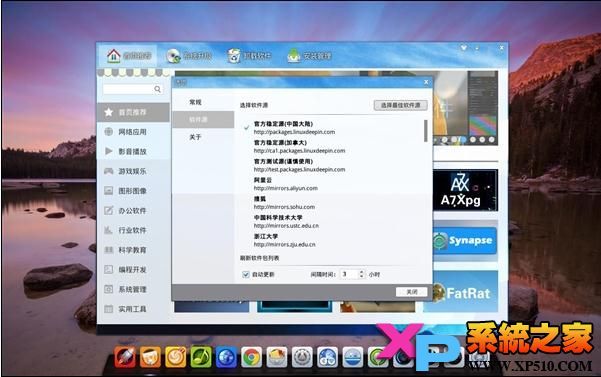This screenshot has height=377, width=601.
Task: Click 关闭 button in preferences dialog
Action: pyautogui.click(x=412, y=292)
